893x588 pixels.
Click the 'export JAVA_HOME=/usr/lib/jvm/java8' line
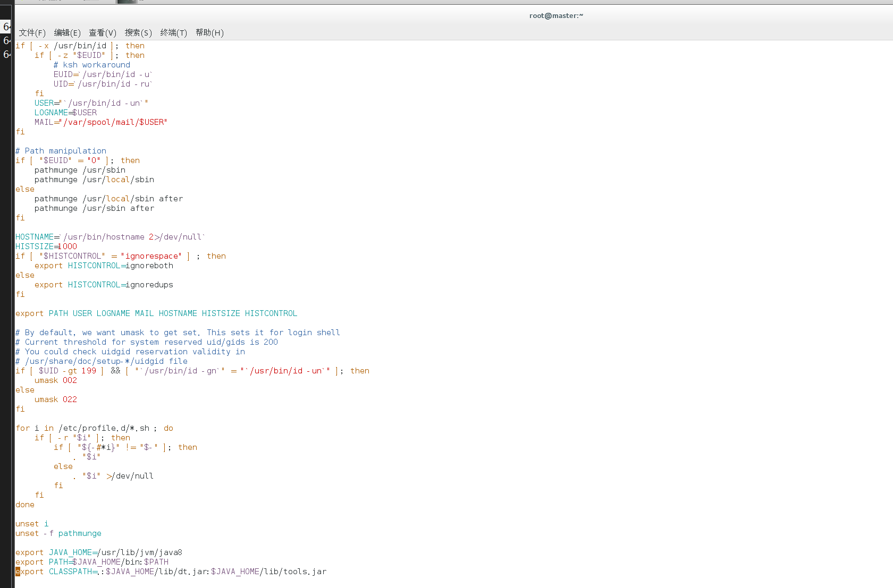[99, 552]
